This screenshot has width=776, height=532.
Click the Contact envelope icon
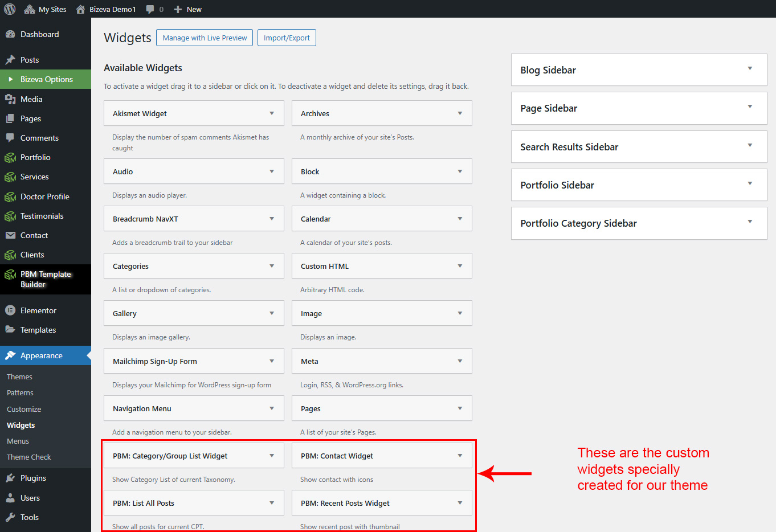pyautogui.click(x=10, y=235)
